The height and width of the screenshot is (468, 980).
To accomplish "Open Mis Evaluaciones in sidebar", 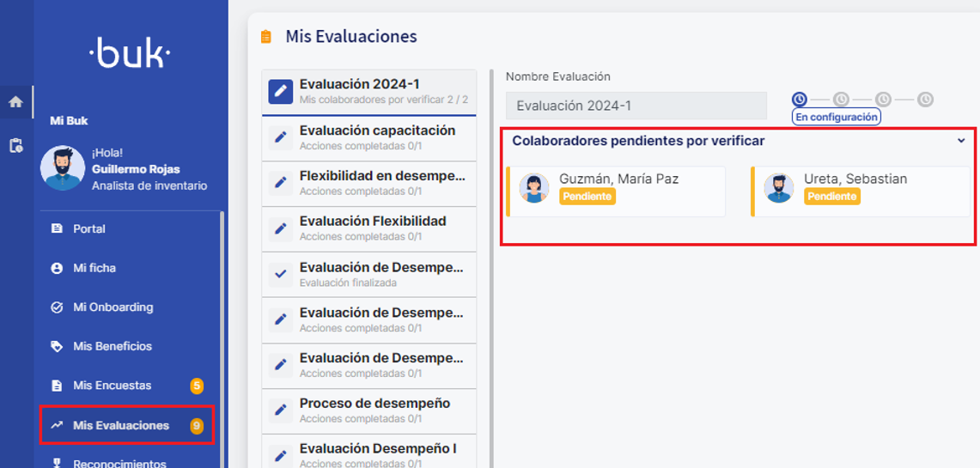I will (121, 425).
